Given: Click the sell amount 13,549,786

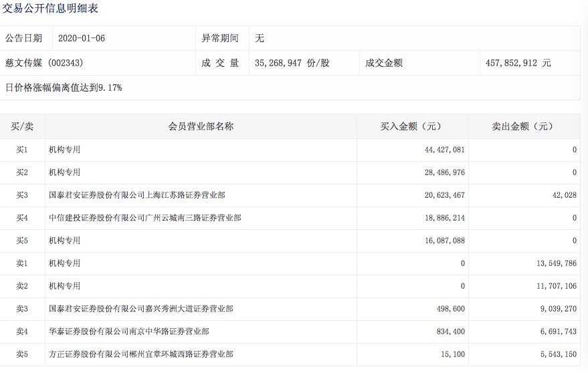Looking at the screenshot, I should click(x=556, y=263).
